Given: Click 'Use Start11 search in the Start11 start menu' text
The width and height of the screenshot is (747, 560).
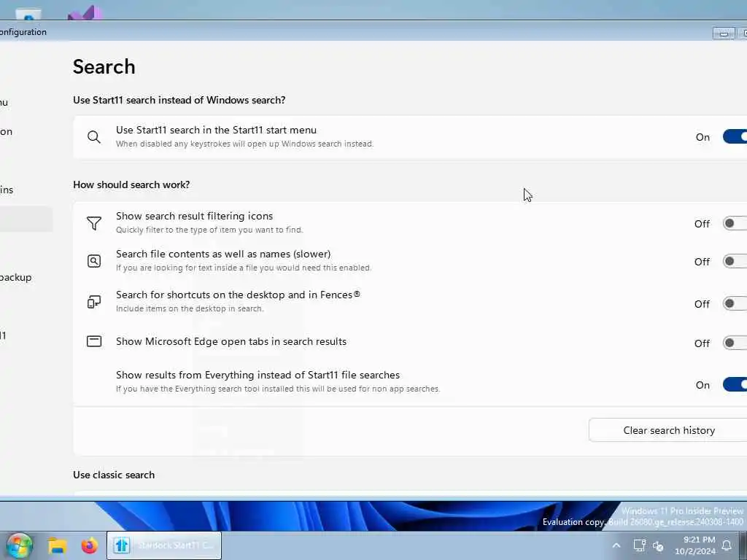Looking at the screenshot, I should coord(216,130).
